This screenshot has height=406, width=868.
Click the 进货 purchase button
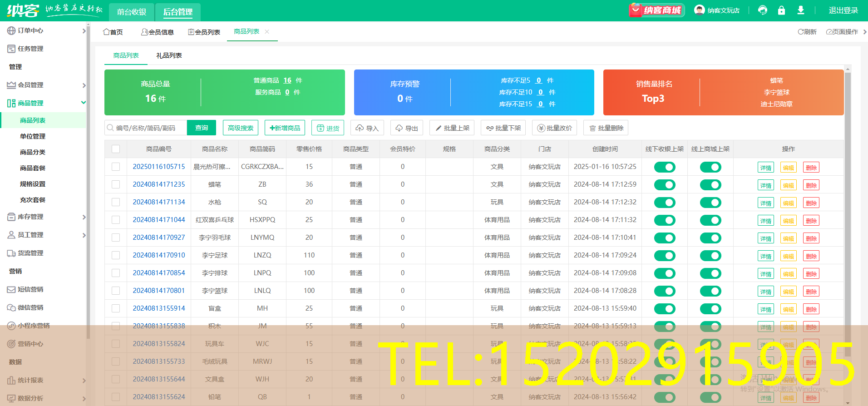click(328, 128)
